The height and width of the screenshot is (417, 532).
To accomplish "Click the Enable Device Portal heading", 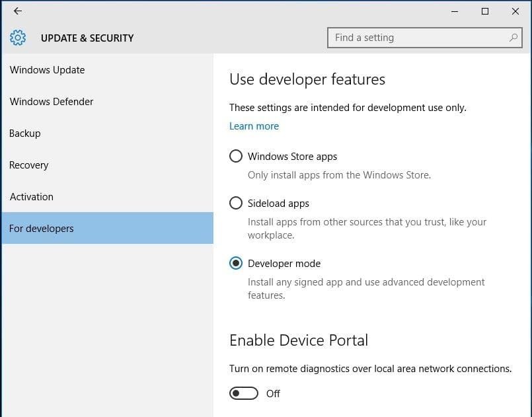I will pos(299,340).
